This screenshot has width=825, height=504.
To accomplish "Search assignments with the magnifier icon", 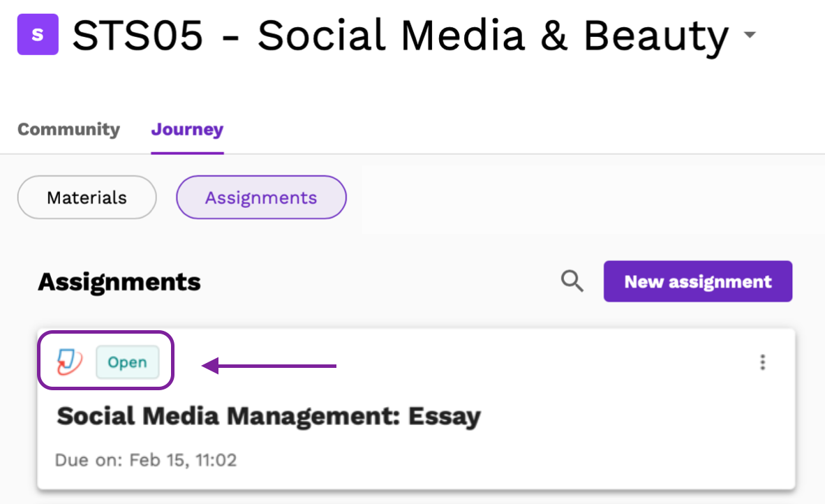I will pos(572,281).
